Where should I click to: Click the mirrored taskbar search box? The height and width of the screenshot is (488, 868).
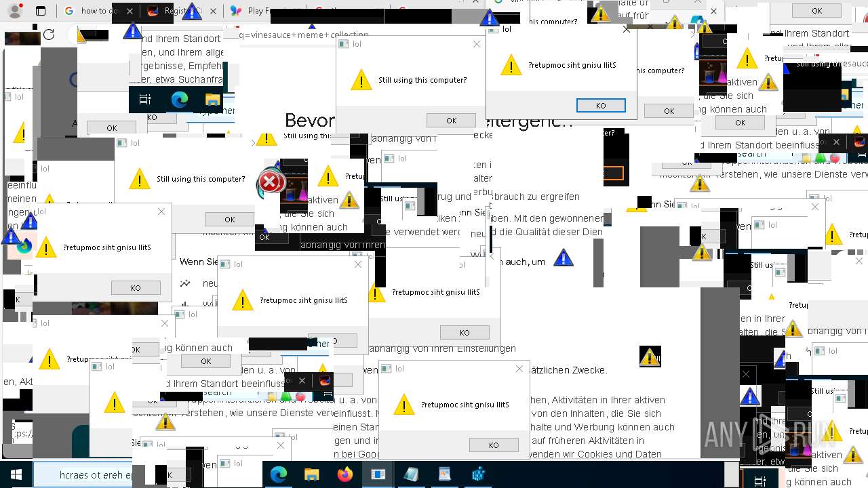coord(83,474)
